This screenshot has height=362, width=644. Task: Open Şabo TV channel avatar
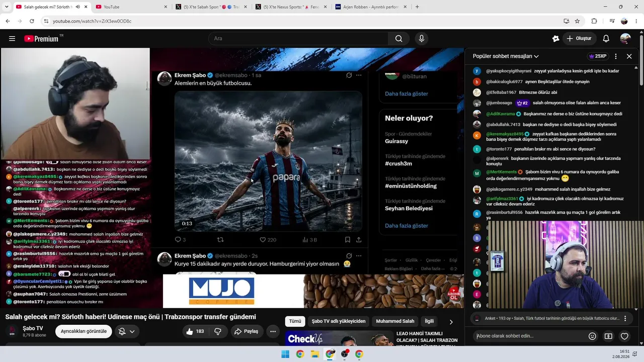(12, 331)
